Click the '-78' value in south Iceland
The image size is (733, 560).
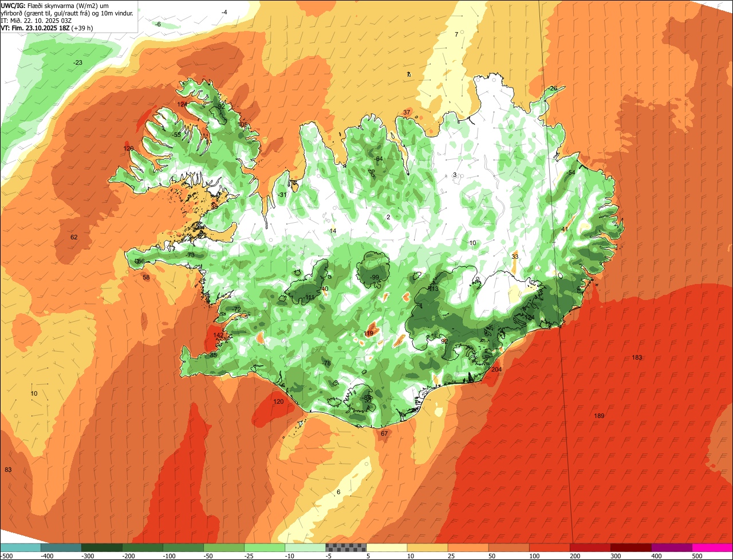(327, 363)
